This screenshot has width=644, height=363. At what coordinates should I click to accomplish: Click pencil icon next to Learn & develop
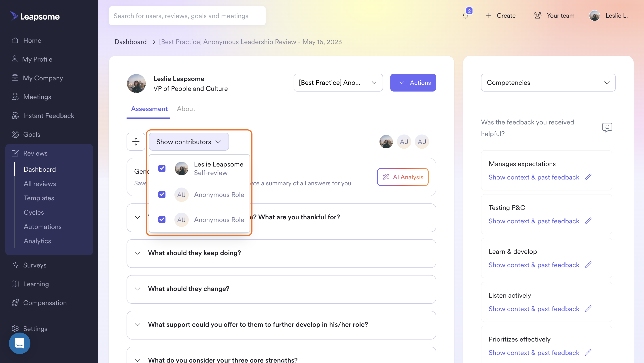(x=588, y=265)
